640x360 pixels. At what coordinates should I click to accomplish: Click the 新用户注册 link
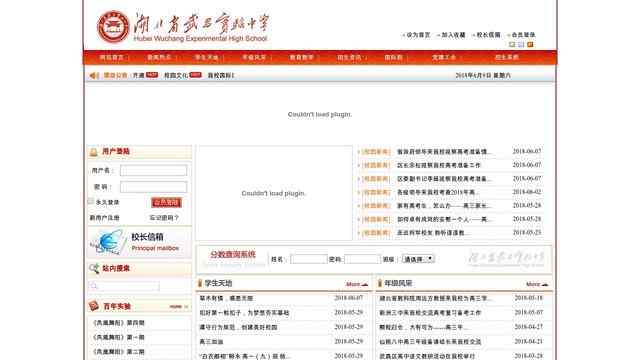coord(104,218)
